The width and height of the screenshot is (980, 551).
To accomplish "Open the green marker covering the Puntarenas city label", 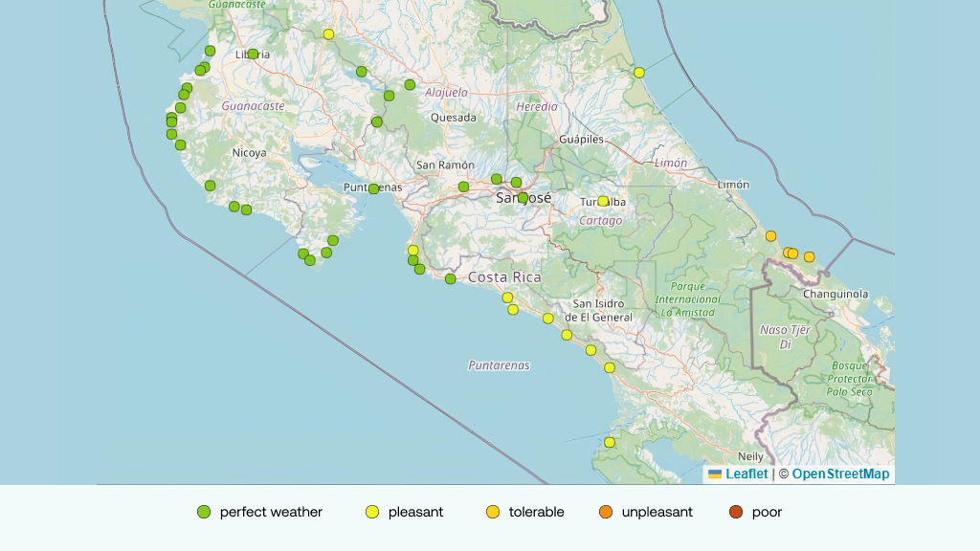I will point(373,188).
